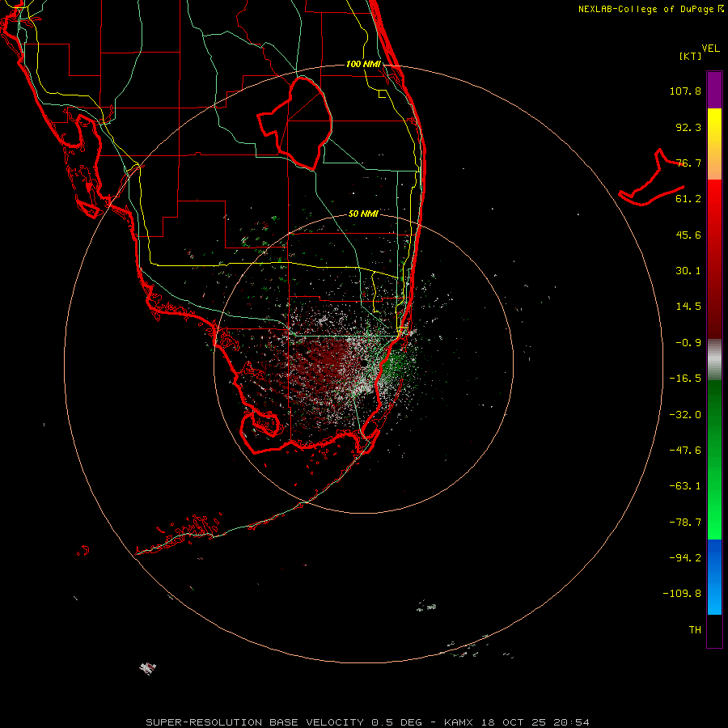
Task: Select the -0.9 velocity scale value
Action: tap(688, 343)
